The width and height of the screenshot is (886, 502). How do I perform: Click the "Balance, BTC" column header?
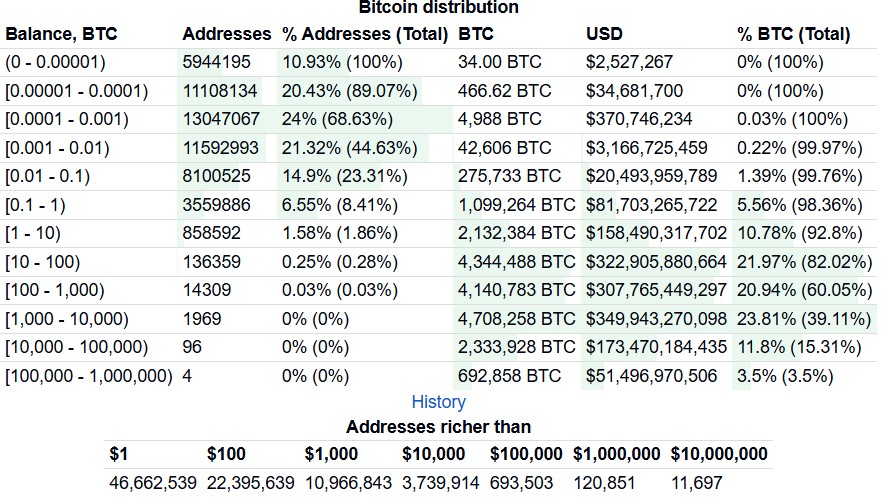coord(61,34)
